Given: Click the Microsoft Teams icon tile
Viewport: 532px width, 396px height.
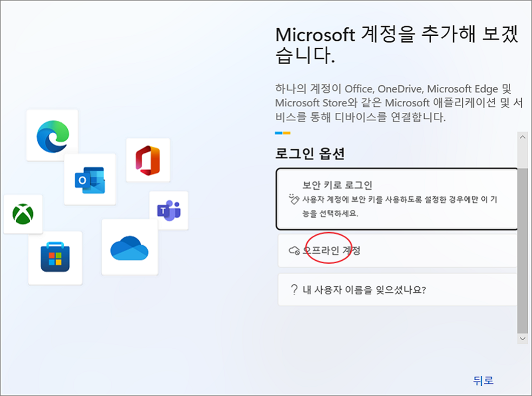Looking at the screenshot, I should tap(169, 211).
